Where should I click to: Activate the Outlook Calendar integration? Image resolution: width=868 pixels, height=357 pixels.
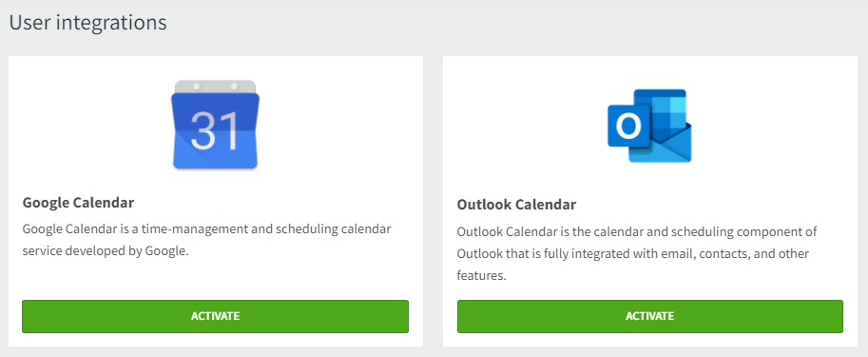coord(650,316)
